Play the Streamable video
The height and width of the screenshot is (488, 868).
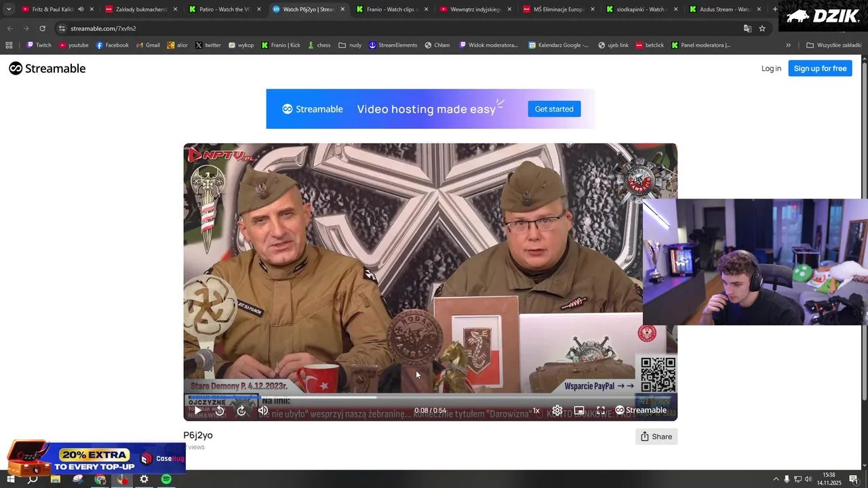coord(197,410)
